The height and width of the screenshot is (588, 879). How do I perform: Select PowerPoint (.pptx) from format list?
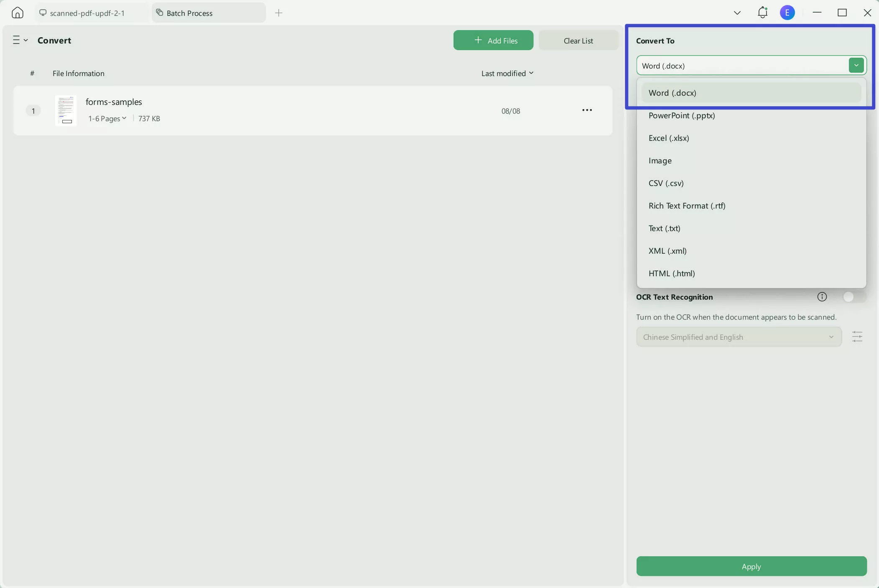(681, 115)
